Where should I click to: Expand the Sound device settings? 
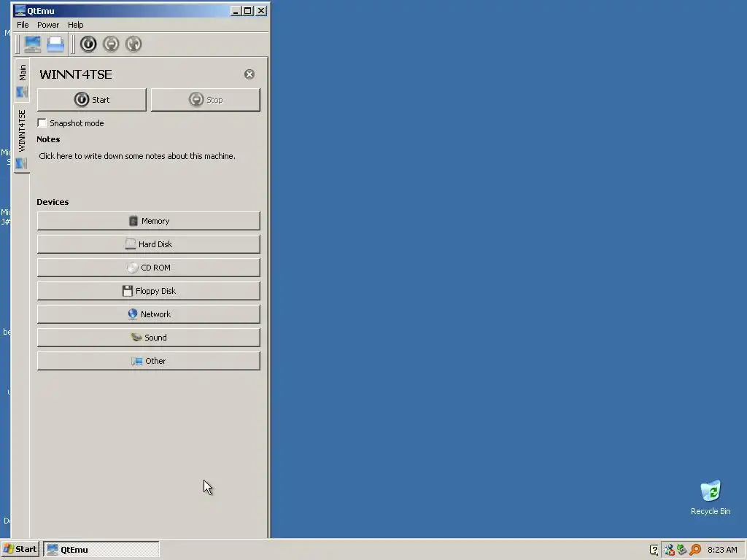click(x=149, y=338)
